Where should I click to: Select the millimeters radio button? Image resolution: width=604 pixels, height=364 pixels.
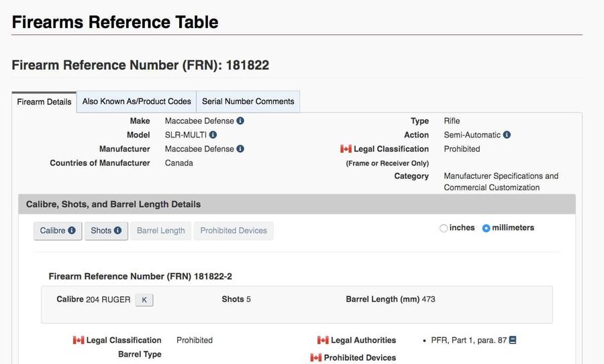pos(486,228)
